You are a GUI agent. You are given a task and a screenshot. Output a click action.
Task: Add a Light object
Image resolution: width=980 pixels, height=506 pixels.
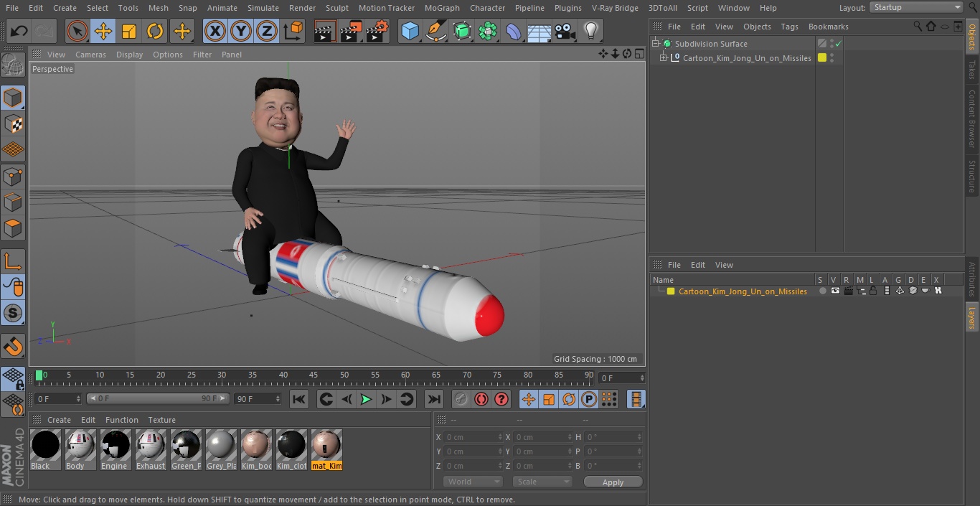[x=590, y=31]
